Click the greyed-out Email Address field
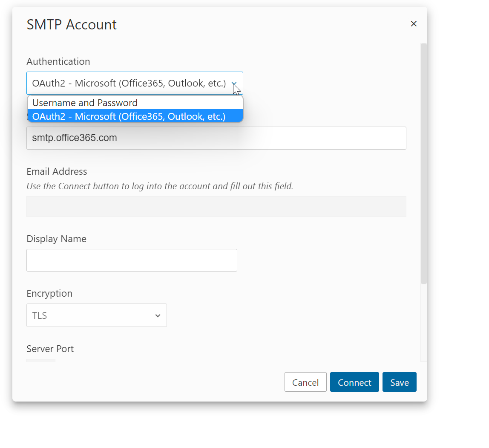489x448 pixels. [216, 207]
